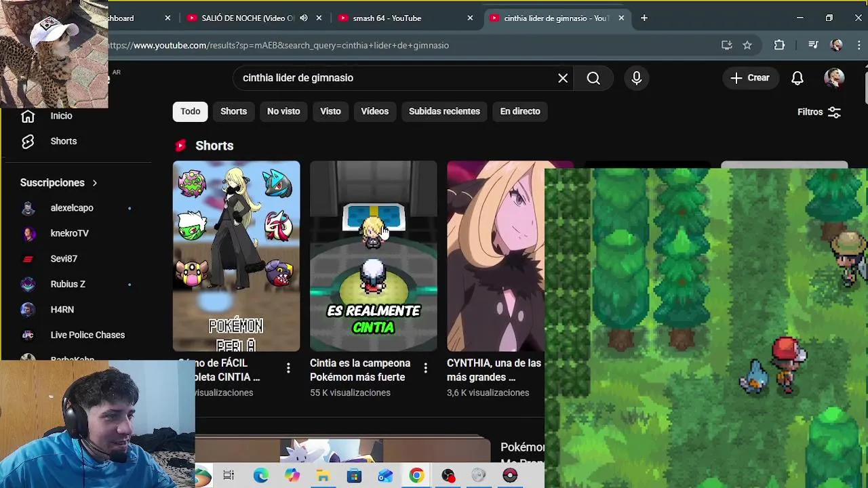Switch to Chrome on taskbar
Image resolution: width=868 pixels, height=488 pixels.
416,476
